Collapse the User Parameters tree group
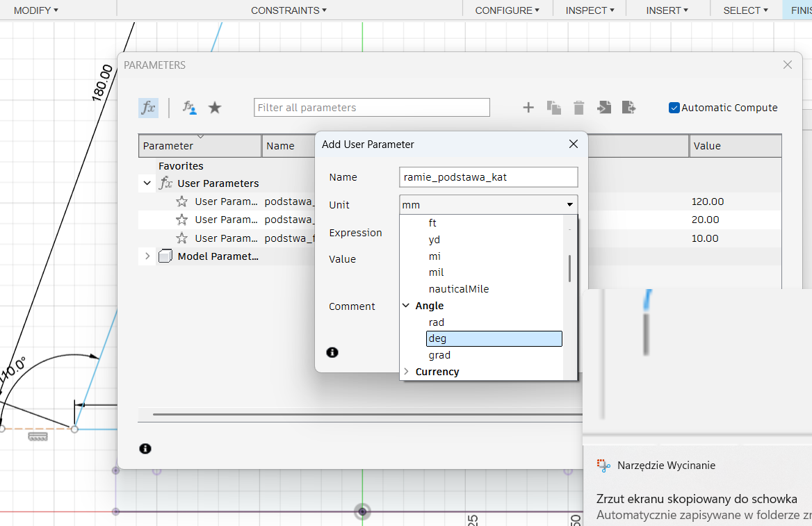The width and height of the screenshot is (812, 526). pyautogui.click(x=147, y=183)
